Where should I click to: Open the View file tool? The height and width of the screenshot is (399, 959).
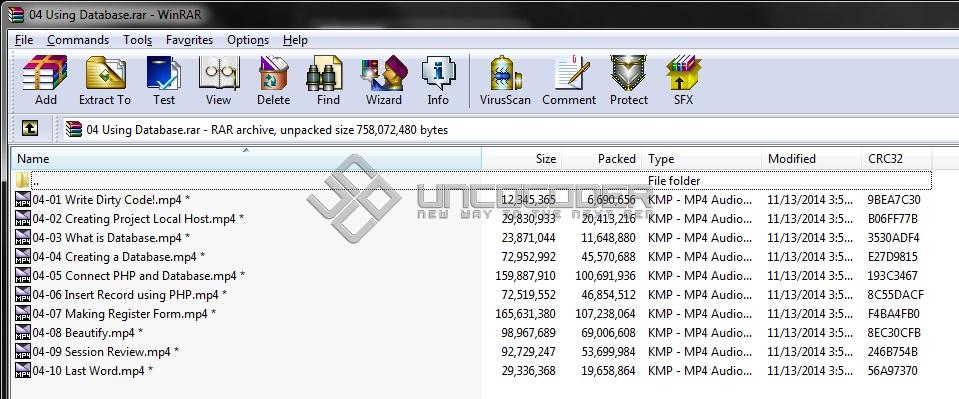(218, 80)
